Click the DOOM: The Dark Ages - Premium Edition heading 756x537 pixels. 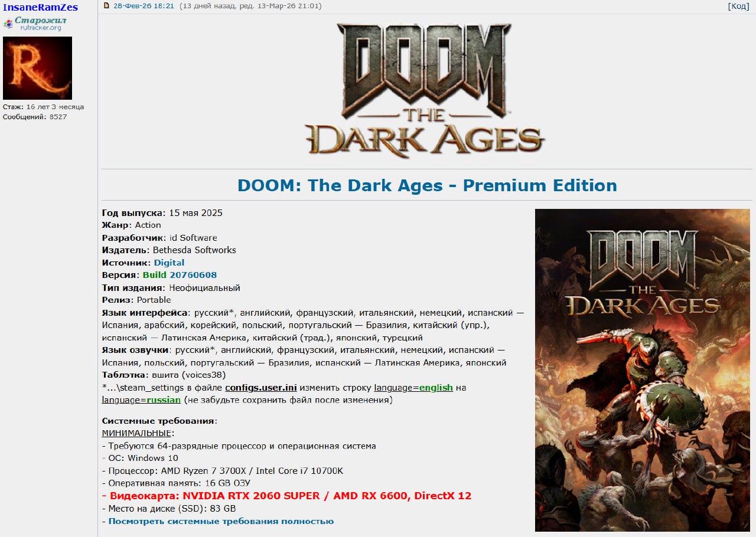point(427,185)
